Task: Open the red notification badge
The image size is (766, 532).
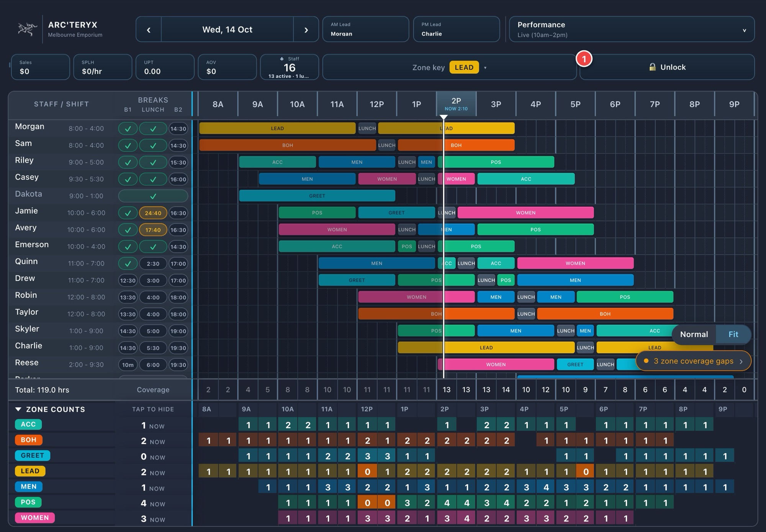Action: pyautogui.click(x=584, y=59)
